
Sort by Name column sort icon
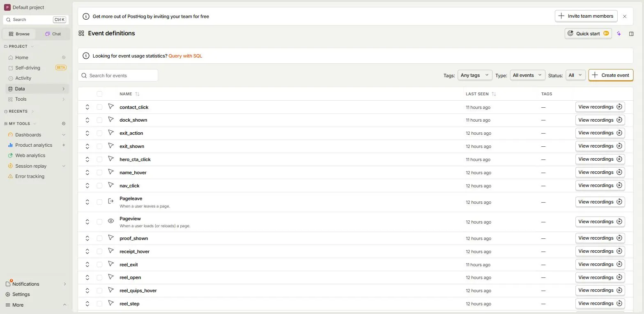pyautogui.click(x=137, y=94)
